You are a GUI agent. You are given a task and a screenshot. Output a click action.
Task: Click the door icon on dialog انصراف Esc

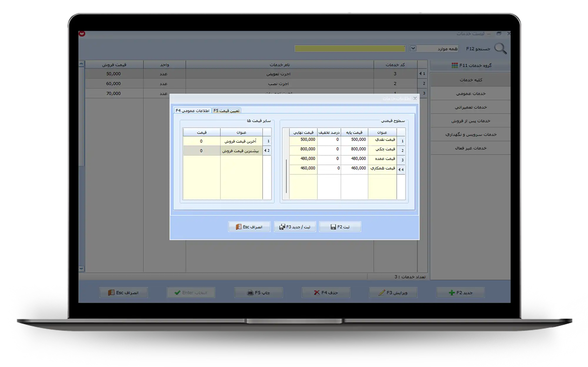click(x=238, y=227)
